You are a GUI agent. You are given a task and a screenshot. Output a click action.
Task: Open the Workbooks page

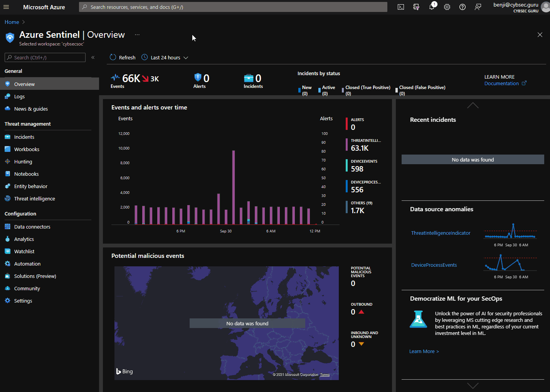pos(27,149)
